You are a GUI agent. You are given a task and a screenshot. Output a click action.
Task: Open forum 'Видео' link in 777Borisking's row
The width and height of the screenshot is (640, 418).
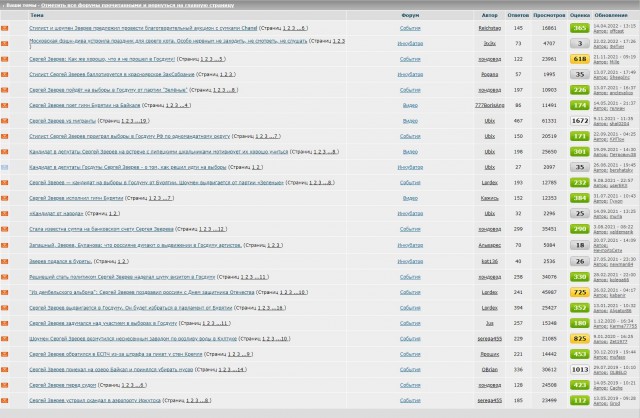410,105
